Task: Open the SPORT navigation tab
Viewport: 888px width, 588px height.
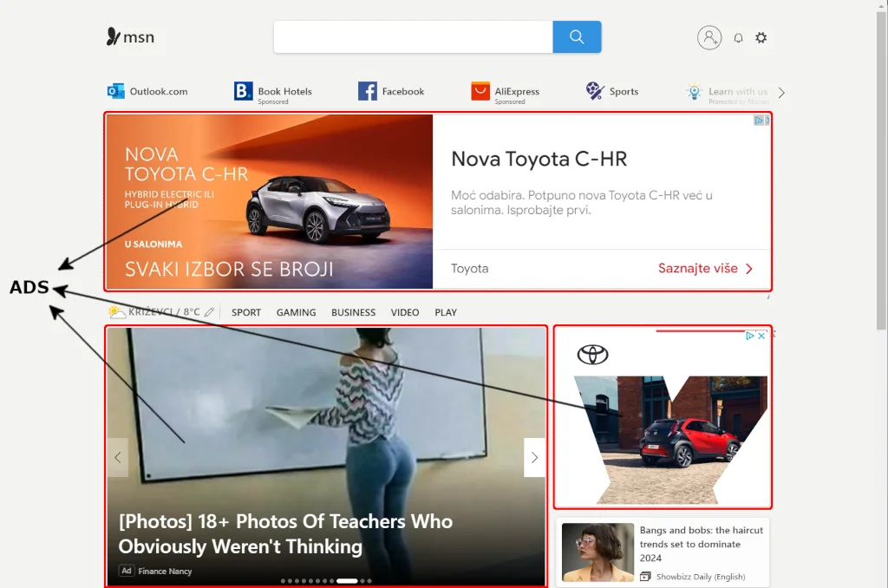Action: [246, 312]
